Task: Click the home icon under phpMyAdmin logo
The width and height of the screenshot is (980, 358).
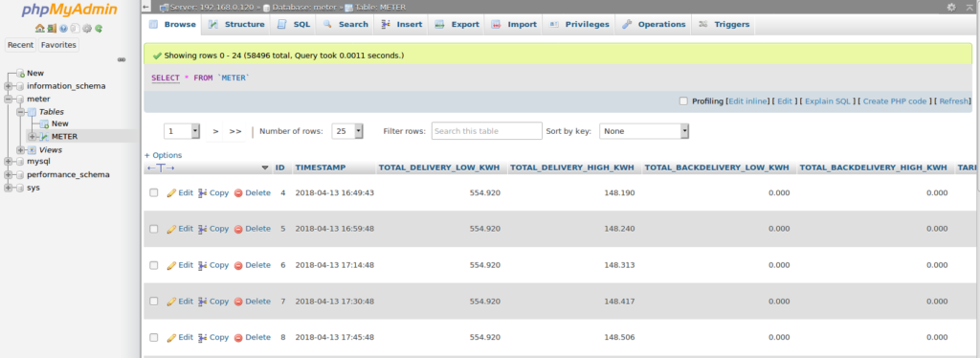Action: coord(40,28)
